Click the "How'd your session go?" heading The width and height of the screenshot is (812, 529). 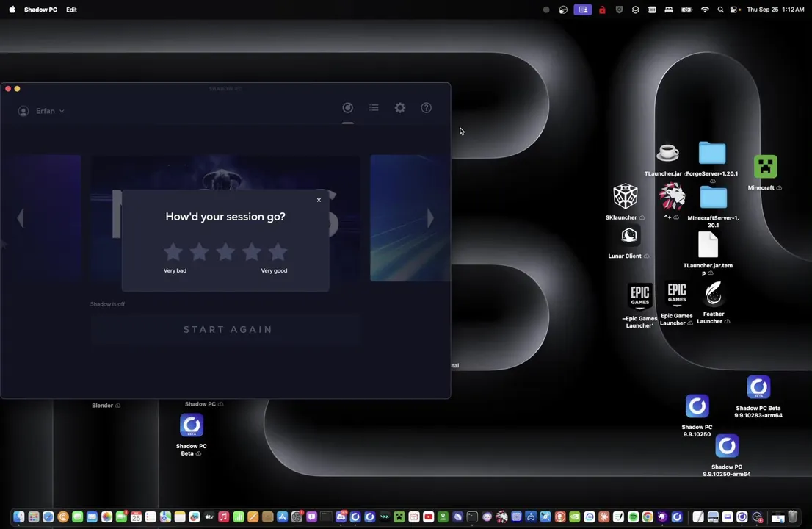225,217
